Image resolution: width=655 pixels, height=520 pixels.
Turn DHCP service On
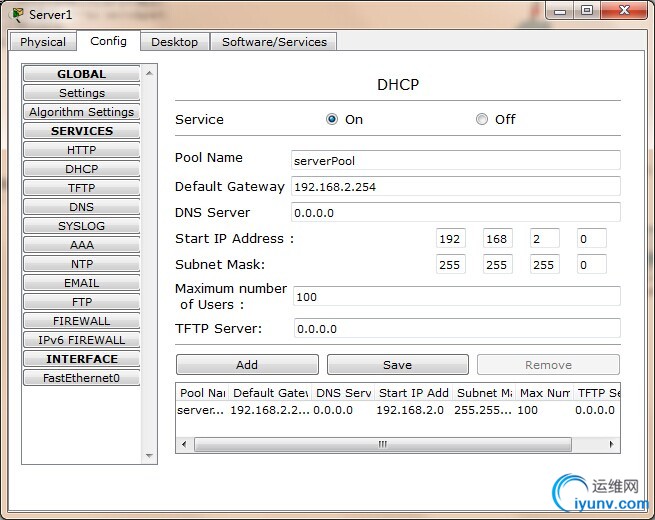(332, 119)
